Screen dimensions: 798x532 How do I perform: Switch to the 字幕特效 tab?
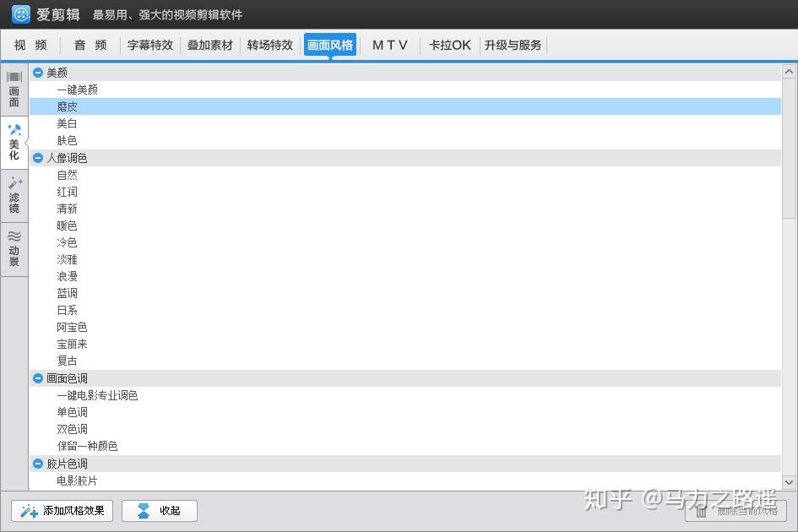[x=149, y=45]
